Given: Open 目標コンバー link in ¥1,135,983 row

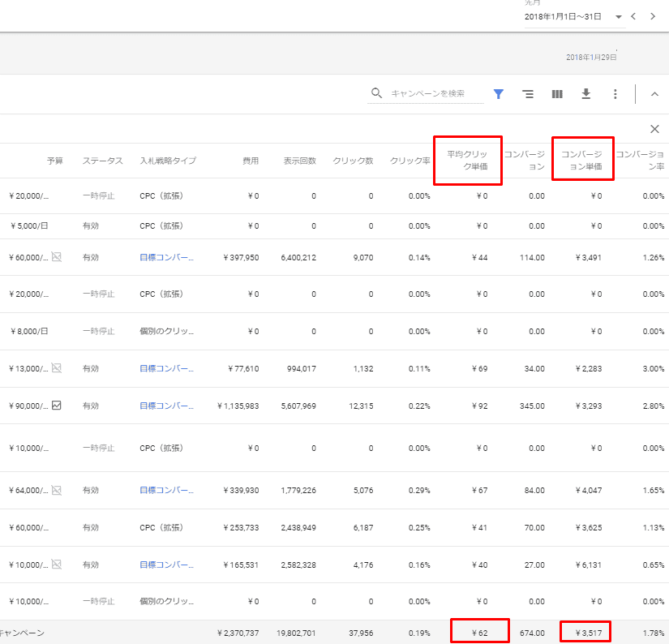Looking at the screenshot, I should pyautogui.click(x=166, y=406).
